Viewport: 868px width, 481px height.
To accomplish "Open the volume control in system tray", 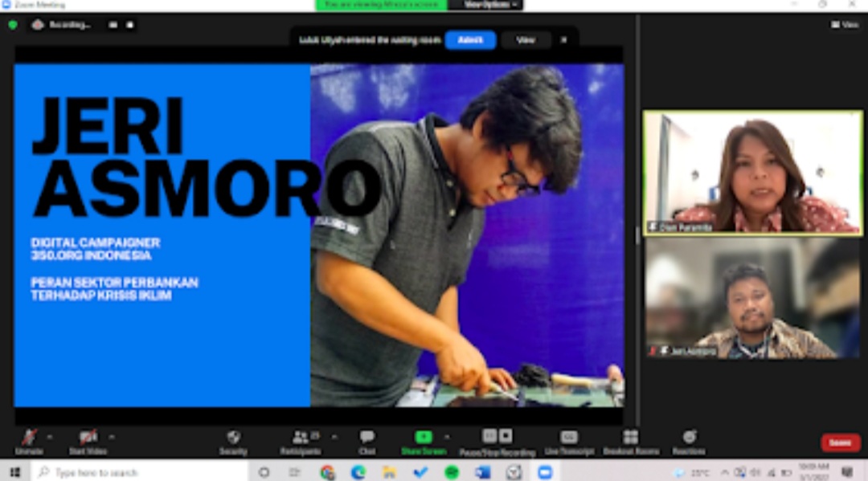I will coord(755,472).
